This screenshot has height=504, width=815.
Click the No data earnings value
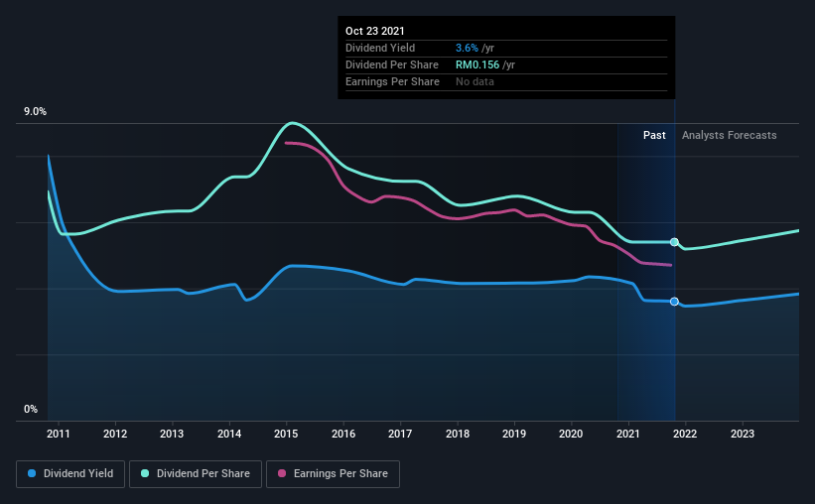(x=475, y=81)
